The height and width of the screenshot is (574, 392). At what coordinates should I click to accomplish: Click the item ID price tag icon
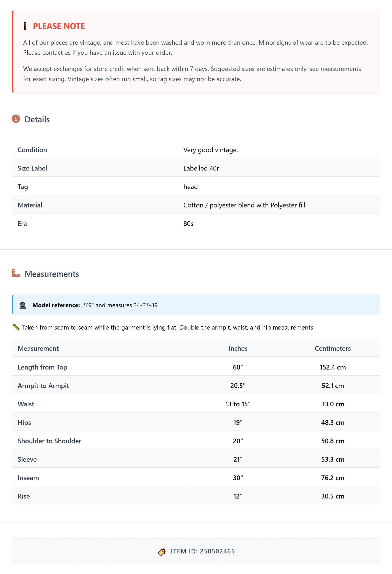pos(162,552)
